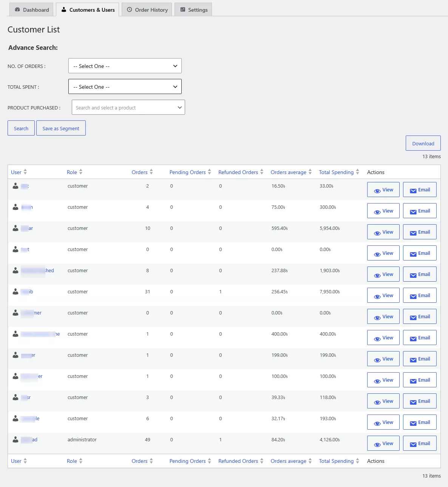Image resolution: width=448 pixels, height=487 pixels.
Task: Click user icon in administrator row
Action: click(15, 439)
